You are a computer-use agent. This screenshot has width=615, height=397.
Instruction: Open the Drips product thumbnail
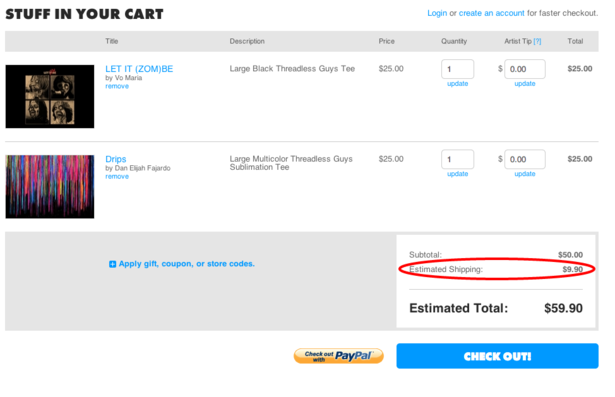pos(50,187)
